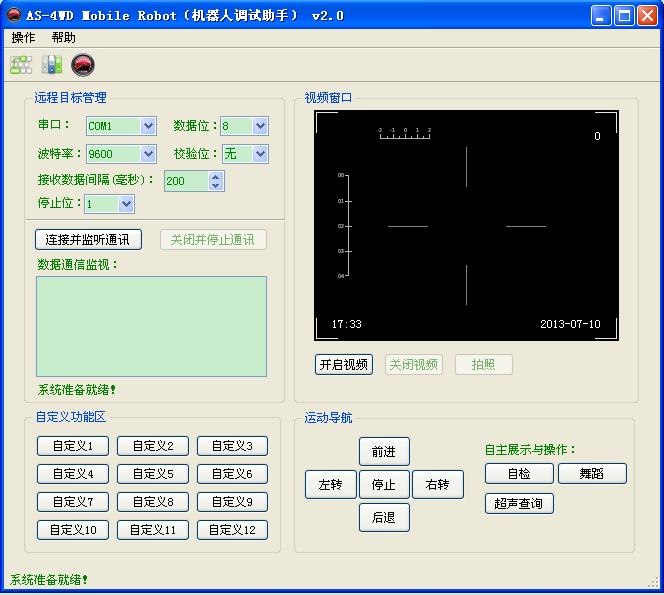Click the blue-green server toolbar icon
Screen dimensions: 664x595
click(52, 65)
